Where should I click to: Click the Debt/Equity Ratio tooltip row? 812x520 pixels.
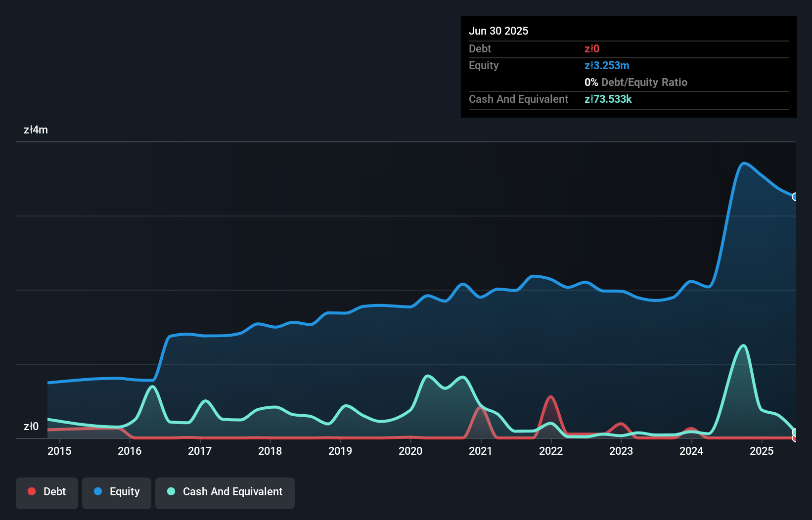click(636, 83)
